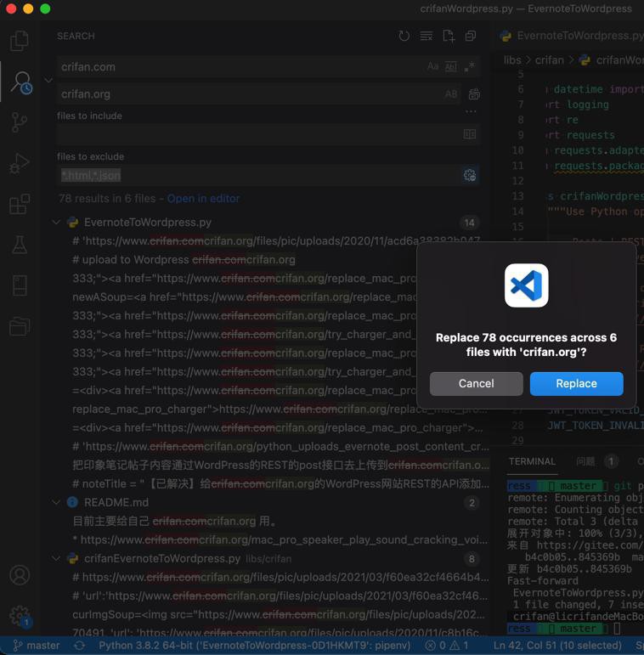Open the Run and Debug view
Screen dimensions: 644x655
20,163
